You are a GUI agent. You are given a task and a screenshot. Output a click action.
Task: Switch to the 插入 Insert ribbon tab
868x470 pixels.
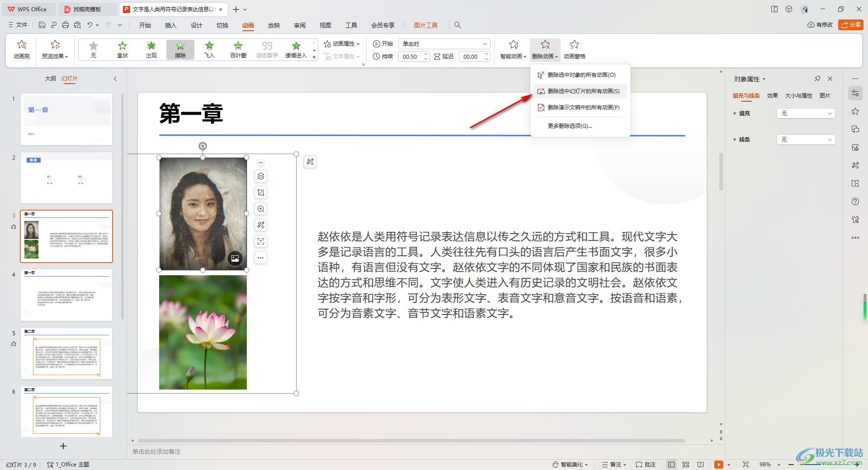(170, 25)
